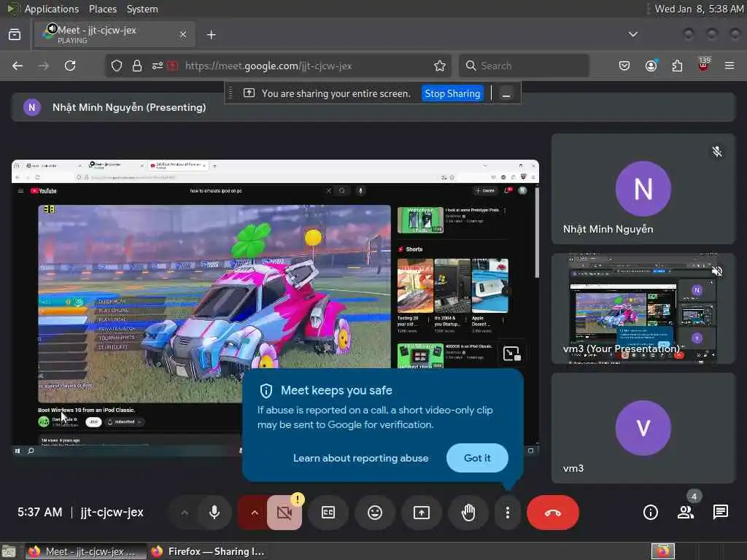Go back with Firefox back arrow
Screen dimensions: 747x560
[18, 66]
